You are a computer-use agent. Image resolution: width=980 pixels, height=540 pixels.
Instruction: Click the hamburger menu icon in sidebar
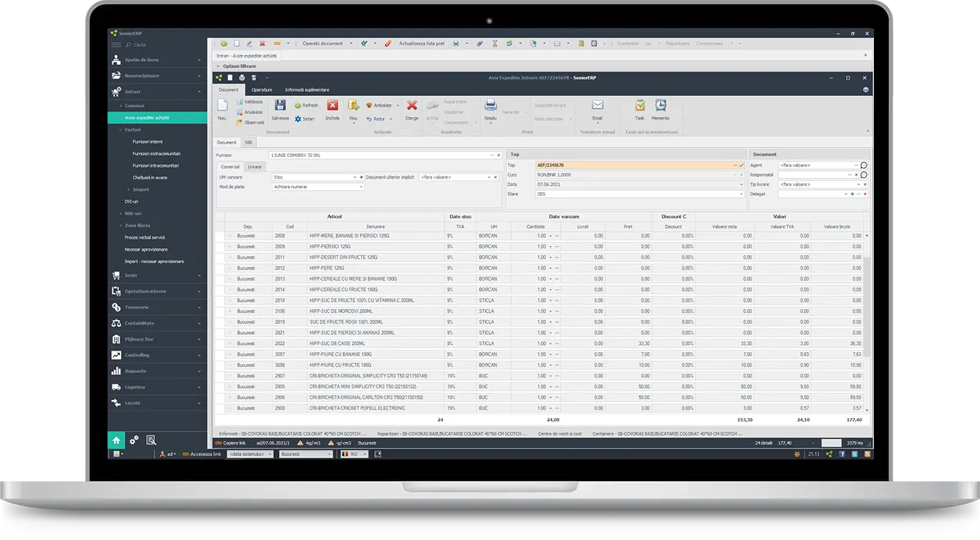tap(116, 44)
